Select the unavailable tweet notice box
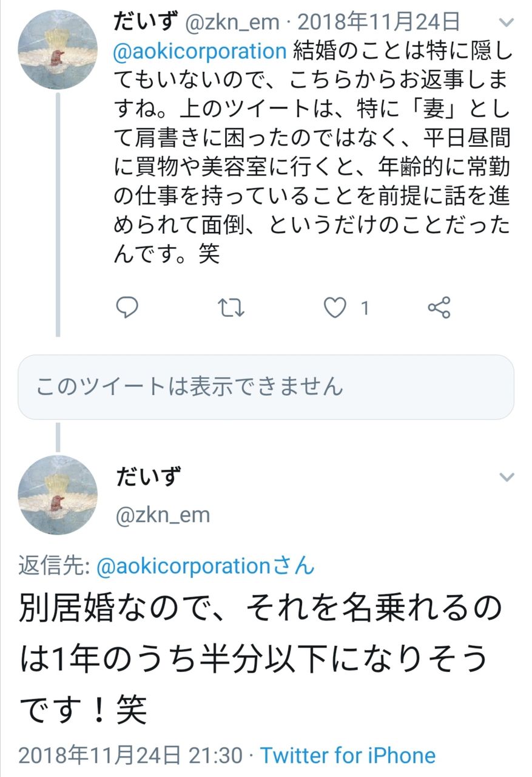 266,387
